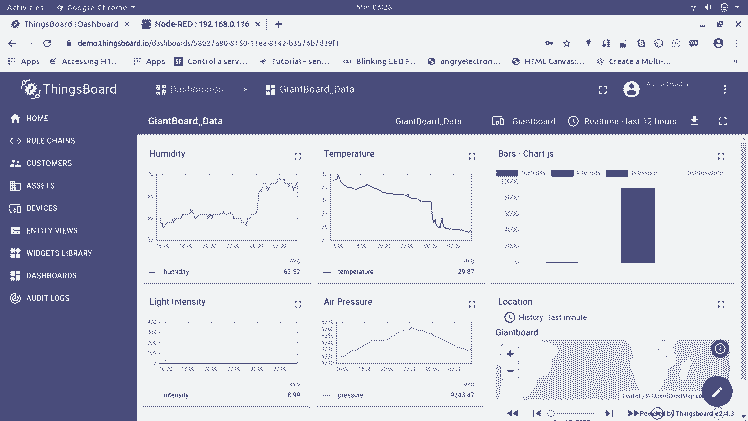
Task: Expand Humidity widget to fullscreen
Action: pyautogui.click(x=298, y=156)
